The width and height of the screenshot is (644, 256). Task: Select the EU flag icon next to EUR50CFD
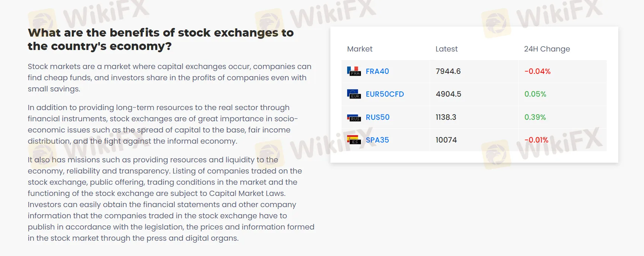tap(354, 94)
